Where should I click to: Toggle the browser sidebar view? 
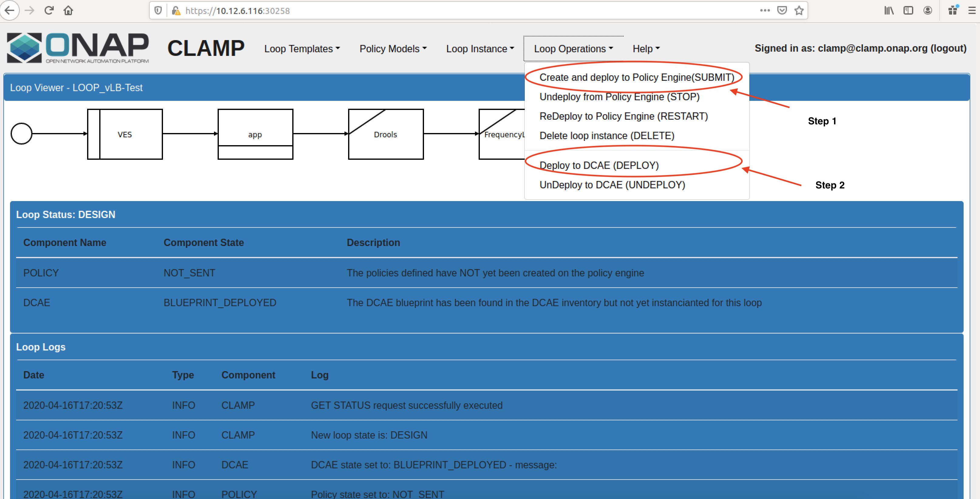pyautogui.click(x=908, y=10)
